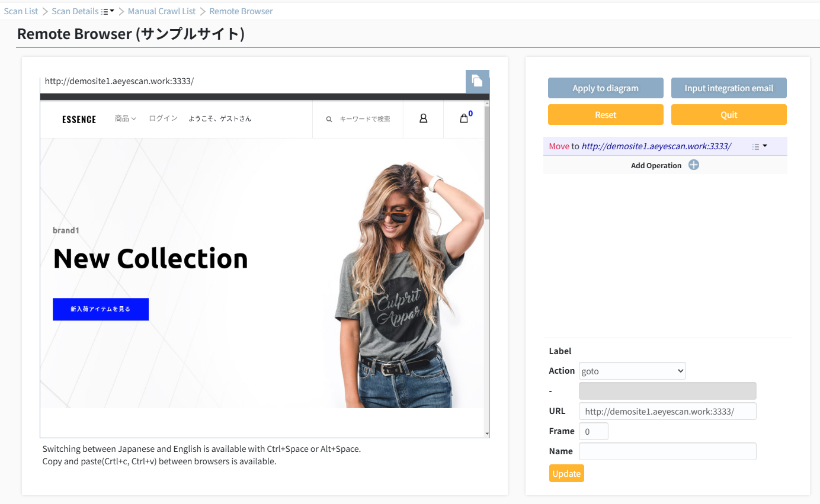820x504 pixels.
Task: Open the Scan Details list dropdown icon
Action: pos(107,11)
